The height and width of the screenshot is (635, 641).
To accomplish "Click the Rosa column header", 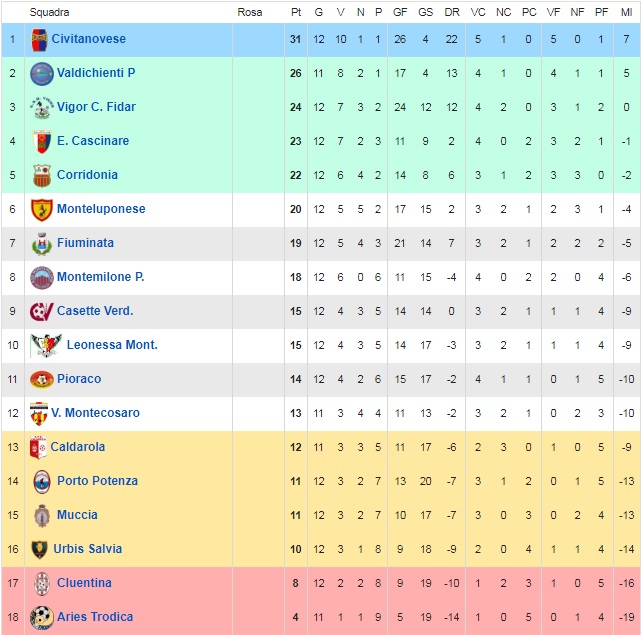I will [x=249, y=12].
